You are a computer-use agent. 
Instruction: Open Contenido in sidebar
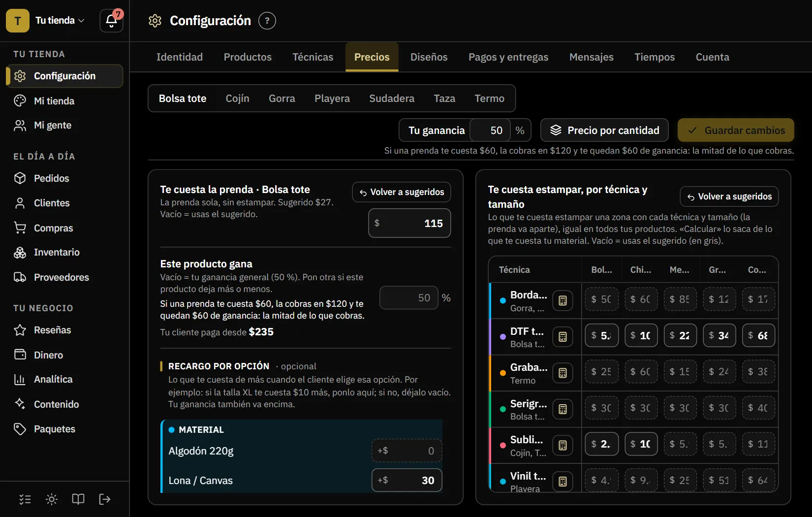64,404
